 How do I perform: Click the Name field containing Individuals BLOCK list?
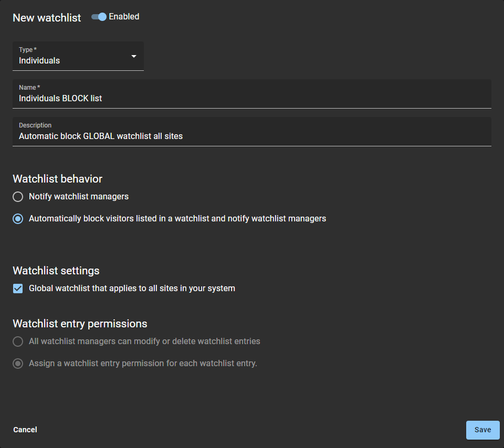point(251,98)
